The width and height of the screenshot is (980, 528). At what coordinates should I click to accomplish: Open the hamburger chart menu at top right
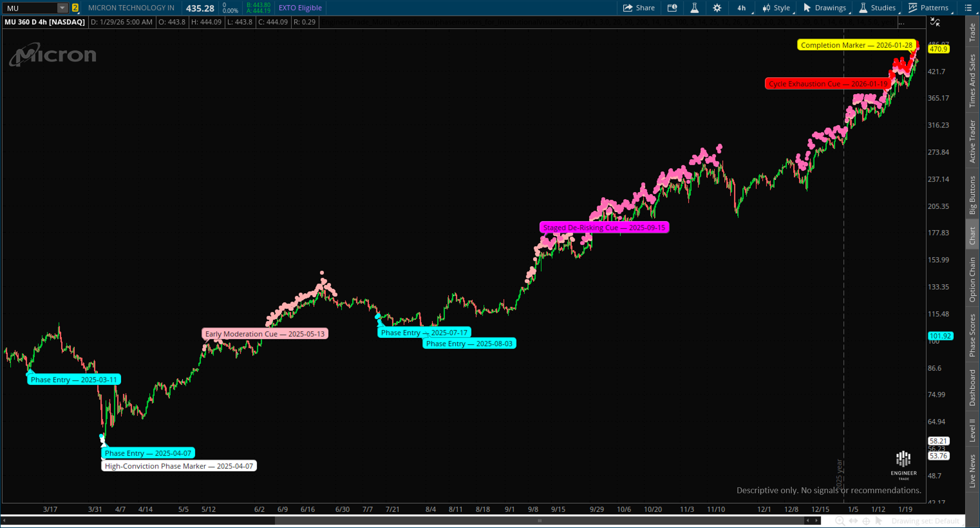click(x=968, y=8)
